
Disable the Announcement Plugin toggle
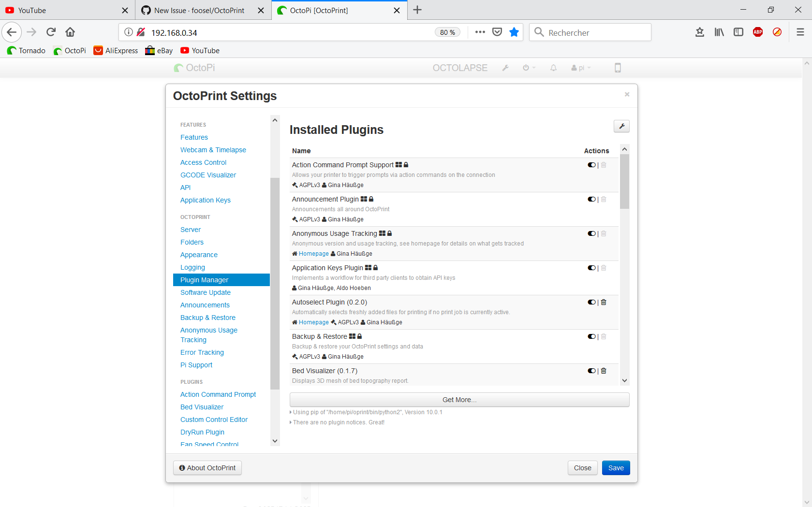591,199
